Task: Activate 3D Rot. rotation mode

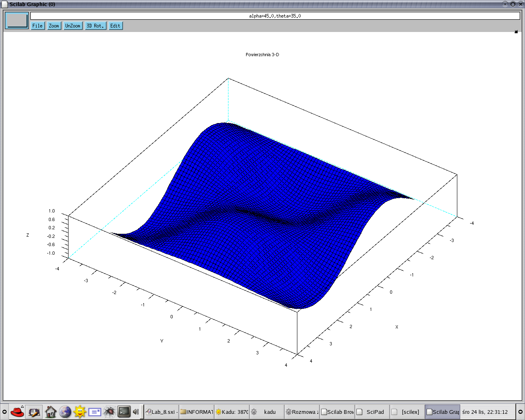Action: pos(95,26)
